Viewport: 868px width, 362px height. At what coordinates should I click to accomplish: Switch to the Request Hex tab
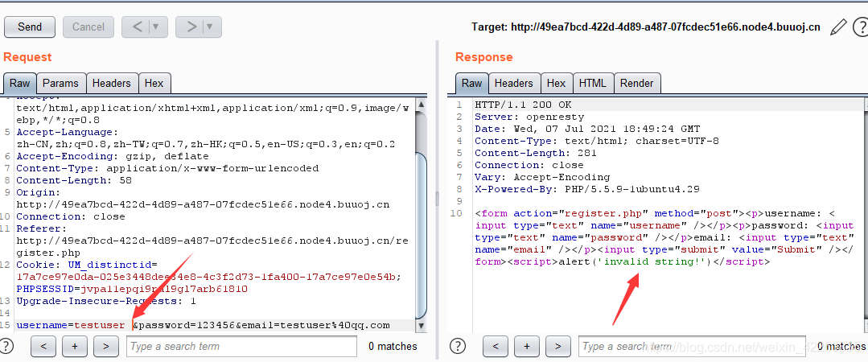click(154, 83)
